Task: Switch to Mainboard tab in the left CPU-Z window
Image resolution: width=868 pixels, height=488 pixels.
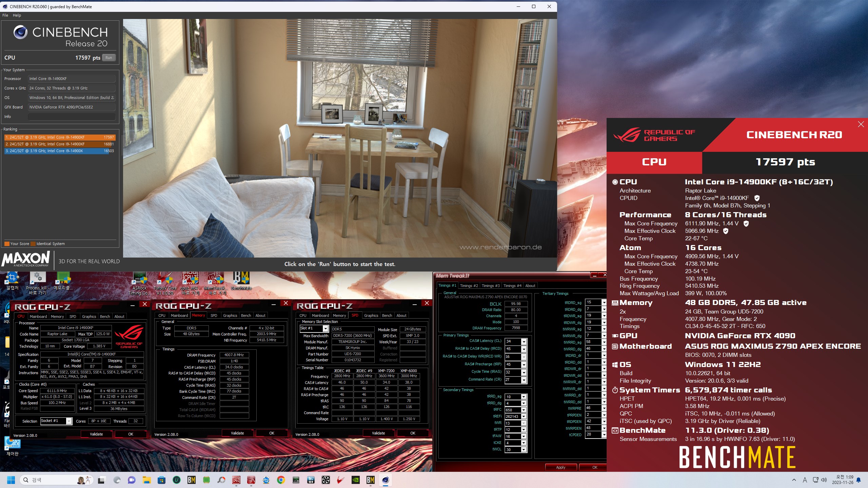Action: click(38, 317)
